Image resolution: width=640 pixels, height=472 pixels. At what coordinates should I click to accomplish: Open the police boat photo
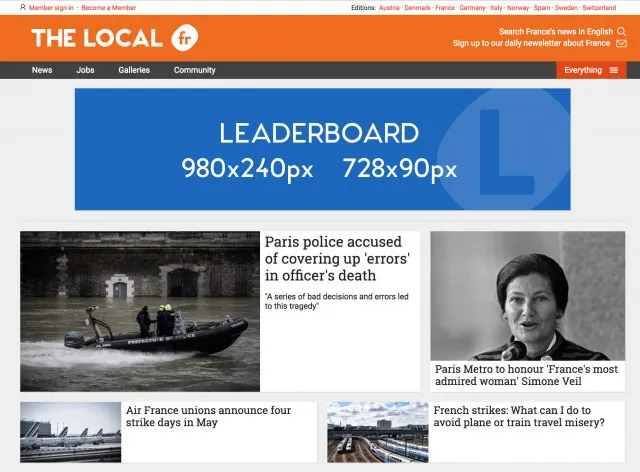pos(140,312)
